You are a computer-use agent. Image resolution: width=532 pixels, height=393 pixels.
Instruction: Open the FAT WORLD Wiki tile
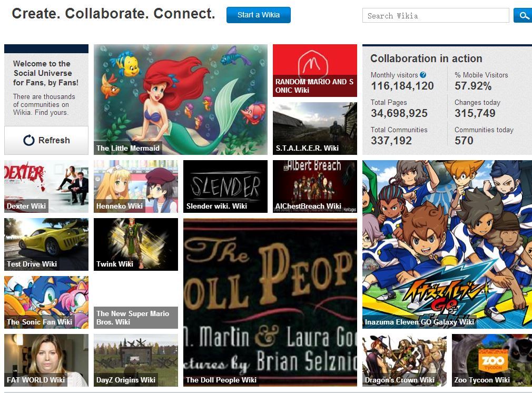point(46,360)
